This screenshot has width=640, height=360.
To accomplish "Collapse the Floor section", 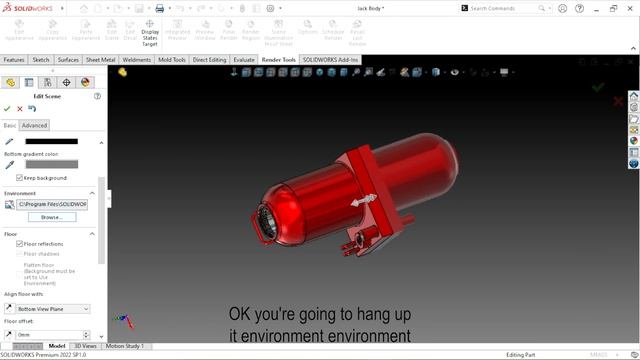I will click(92, 234).
